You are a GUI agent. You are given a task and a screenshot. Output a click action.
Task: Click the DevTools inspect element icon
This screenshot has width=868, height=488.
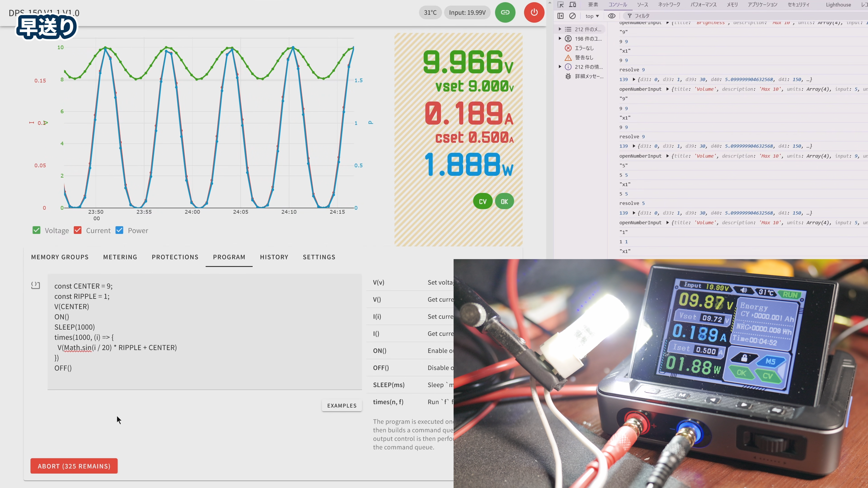point(560,5)
